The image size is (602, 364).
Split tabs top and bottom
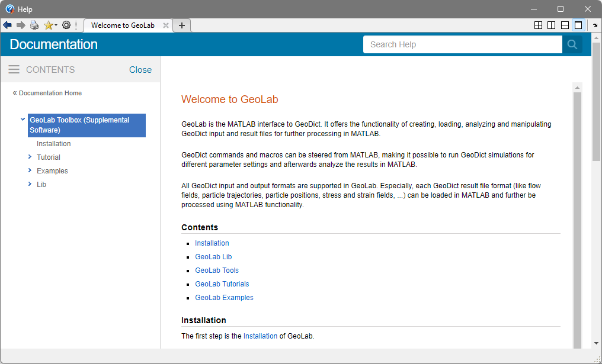pos(565,25)
